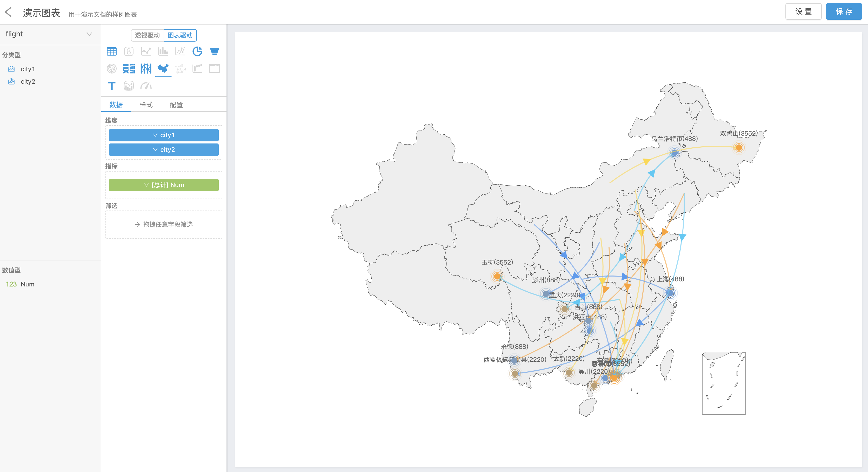Select the text label T icon
Image resolution: width=868 pixels, height=472 pixels.
tap(111, 86)
